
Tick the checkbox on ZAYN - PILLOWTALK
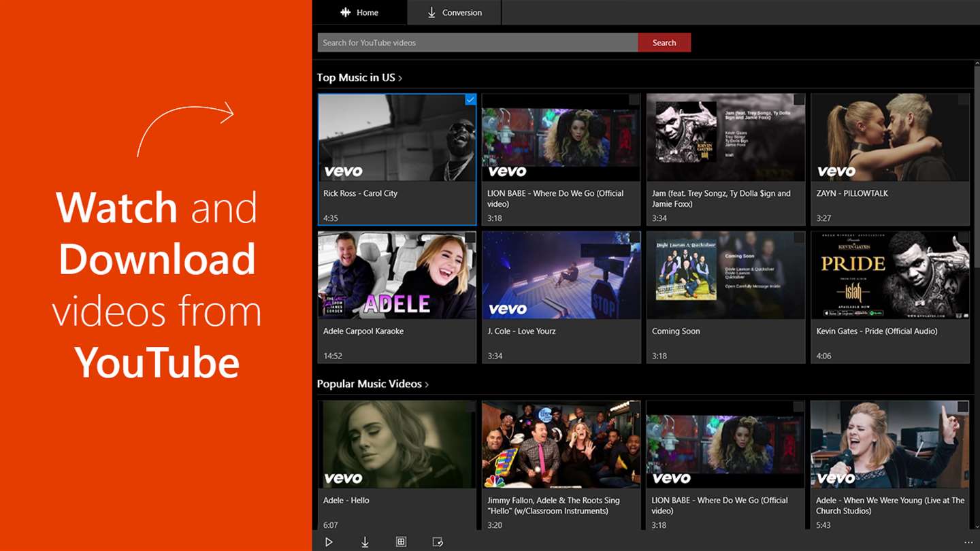[x=963, y=100]
